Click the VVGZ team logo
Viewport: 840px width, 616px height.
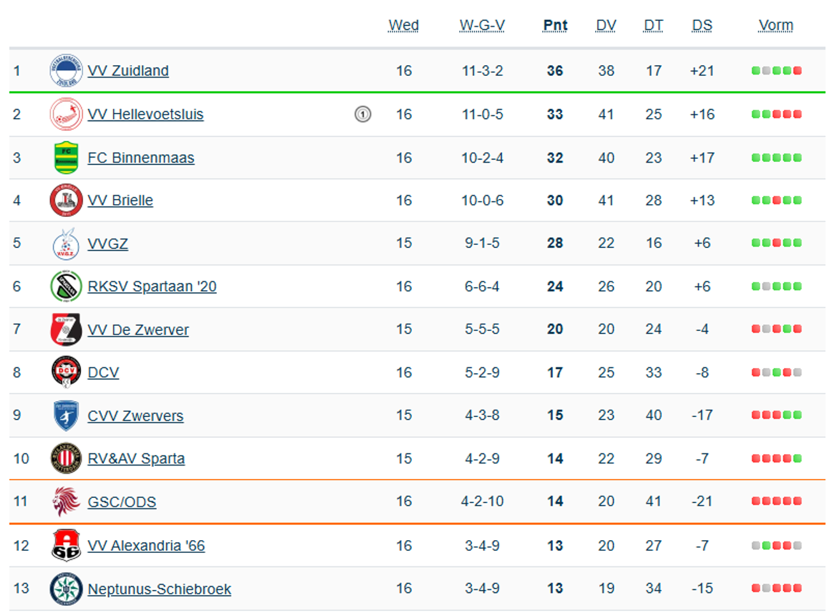click(x=66, y=244)
